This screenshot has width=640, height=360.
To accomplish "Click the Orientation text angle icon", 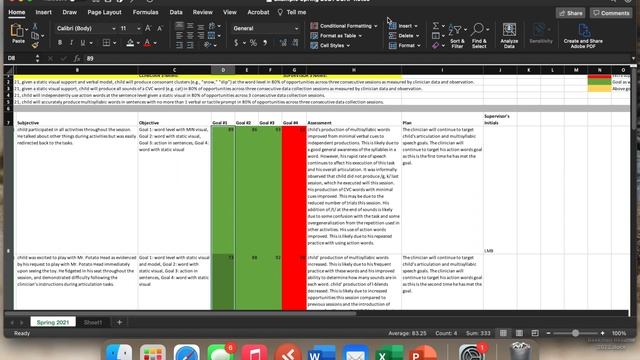I will pos(209,45).
